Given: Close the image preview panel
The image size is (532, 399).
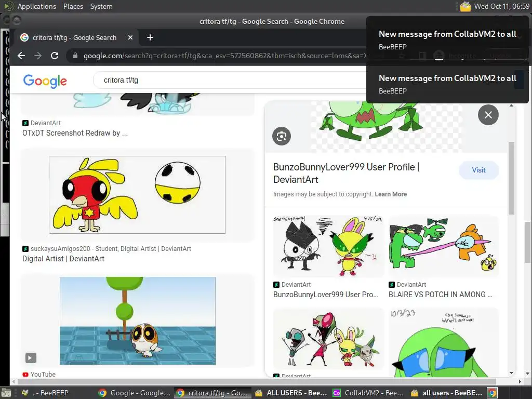Looking at the screenshot, I should (x=488, y=115).
